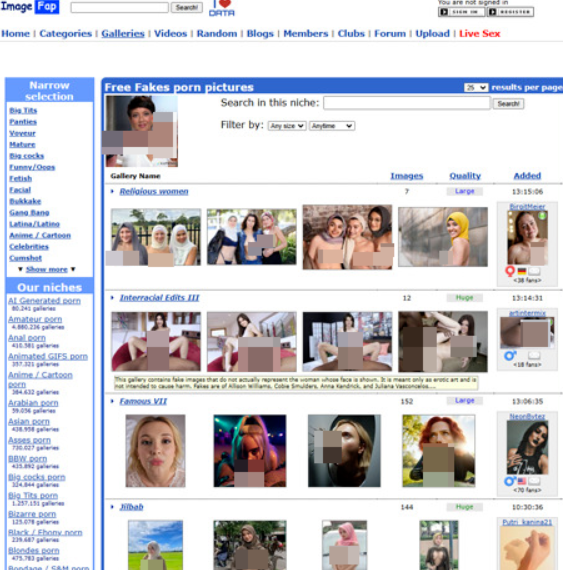Click the male gender icon under NeonBytez
The height and width of the screenshot is (570, 563).
(x=510, y=481)
